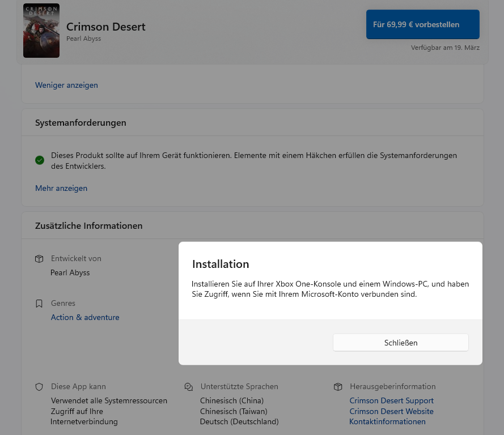Click the Systemanforderungen heading

[x=81, y=123]
